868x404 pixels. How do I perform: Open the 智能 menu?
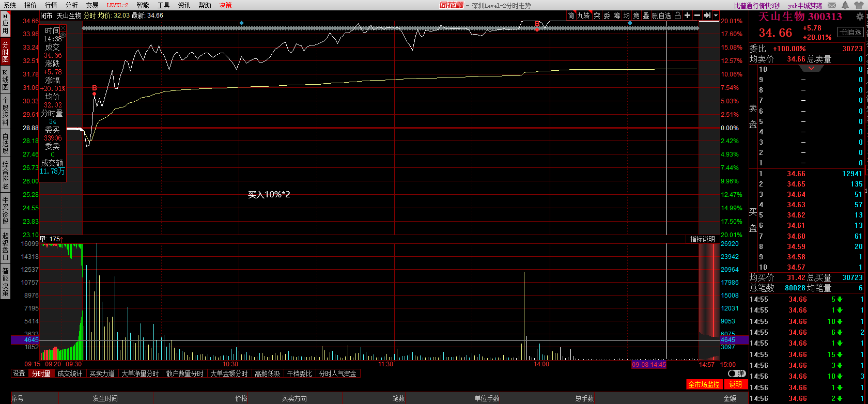pos(143,5)
